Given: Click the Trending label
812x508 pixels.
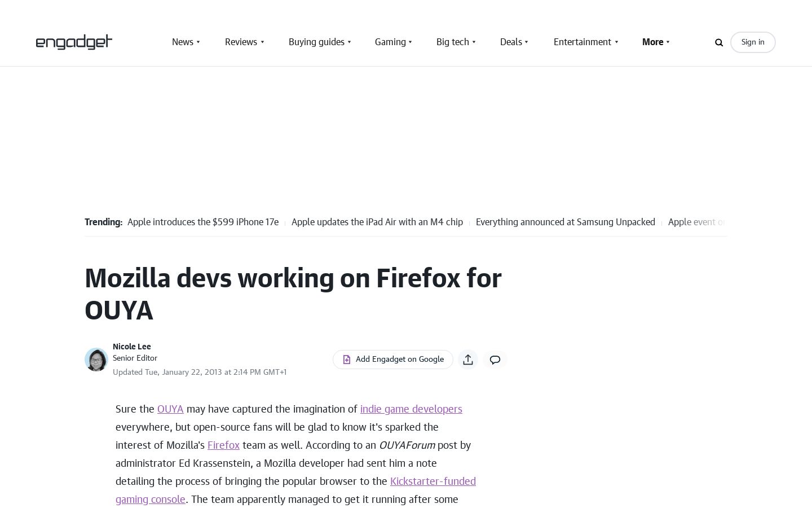Looking at the screenshot, I should tap(103, 222).
